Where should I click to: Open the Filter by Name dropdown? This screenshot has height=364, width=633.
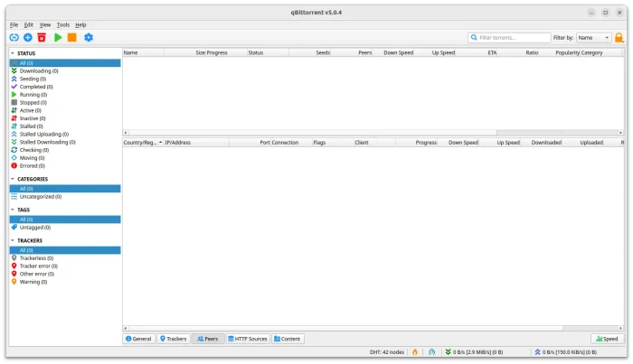(x=593, y=38)
